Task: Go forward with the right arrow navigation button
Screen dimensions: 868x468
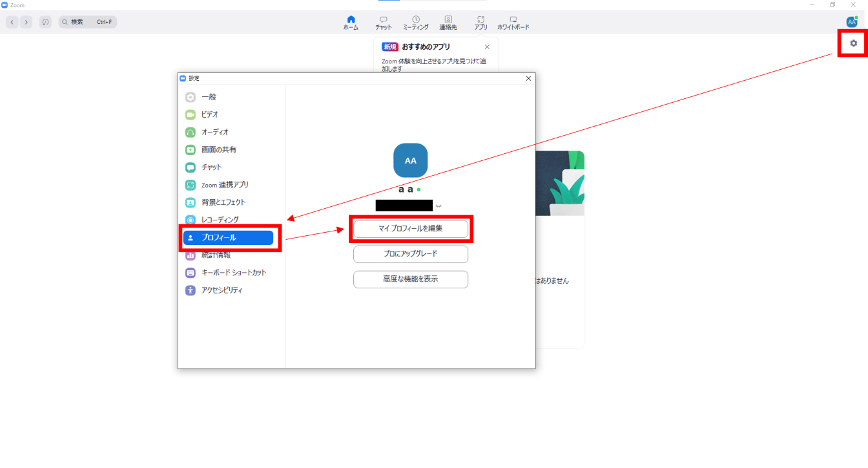Action: 26,22
